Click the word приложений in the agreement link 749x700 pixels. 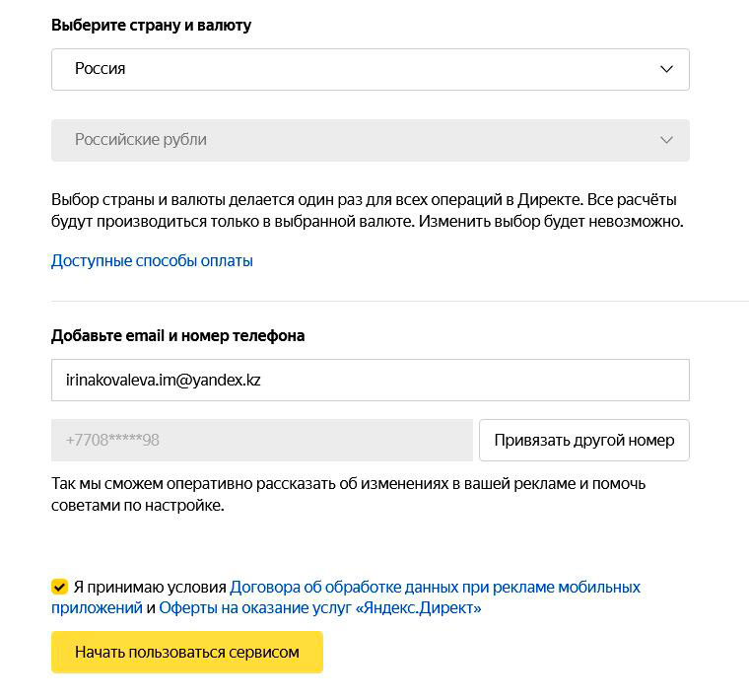click(97, 608)
